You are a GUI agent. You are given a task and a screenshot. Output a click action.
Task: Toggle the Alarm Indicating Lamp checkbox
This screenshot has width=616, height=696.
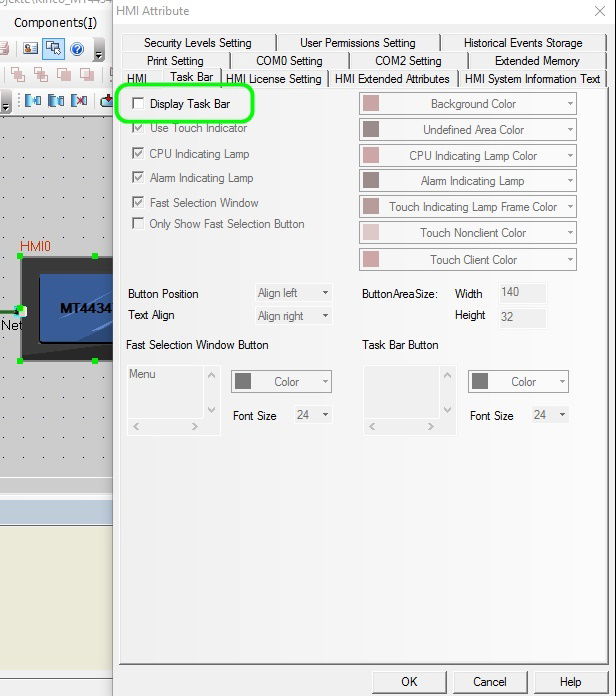pyautogui.click(x=138, y=177)
